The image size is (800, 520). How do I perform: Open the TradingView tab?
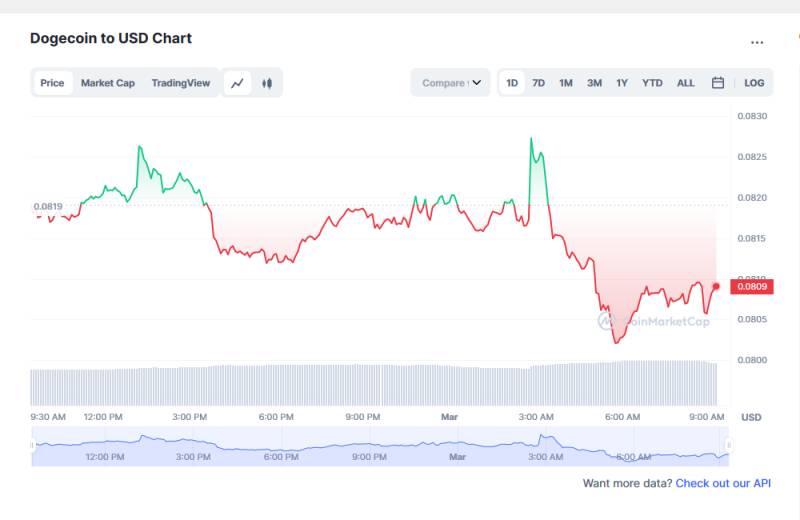(181, 83)
